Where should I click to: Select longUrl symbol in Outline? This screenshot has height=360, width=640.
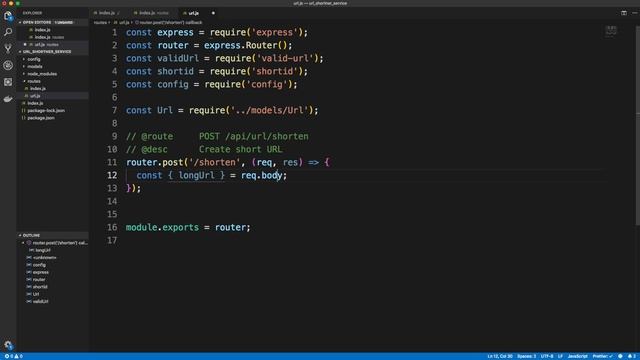pyautogui.click(x=42, y=250)
